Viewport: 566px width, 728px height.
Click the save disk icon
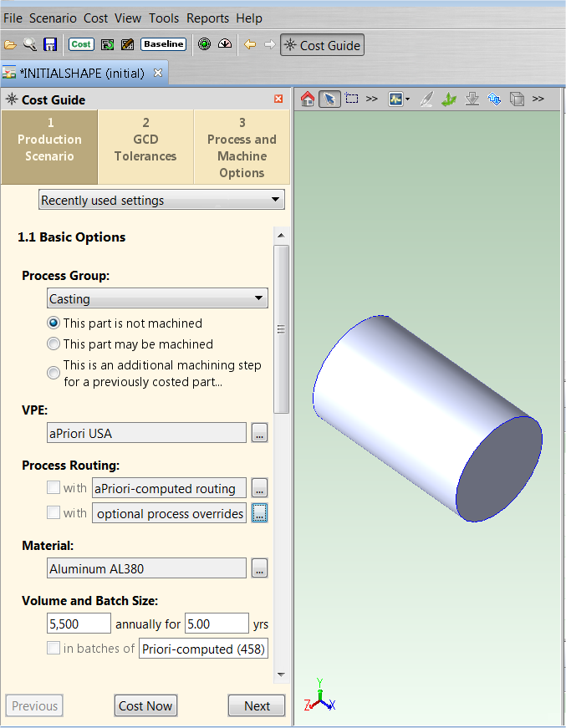coord(50,45)
